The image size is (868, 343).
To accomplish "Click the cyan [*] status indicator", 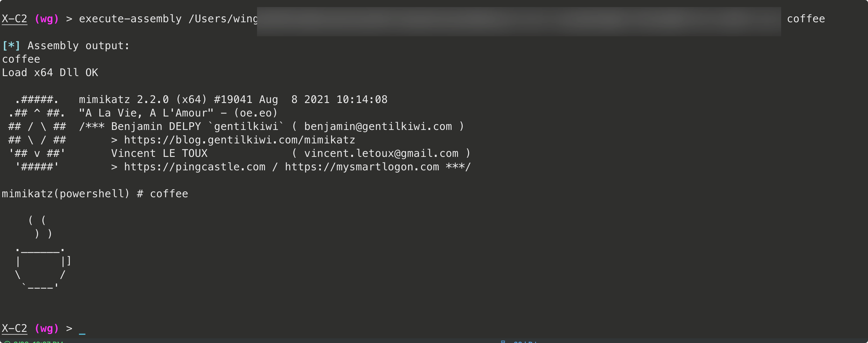I will (x=11, y=46).
